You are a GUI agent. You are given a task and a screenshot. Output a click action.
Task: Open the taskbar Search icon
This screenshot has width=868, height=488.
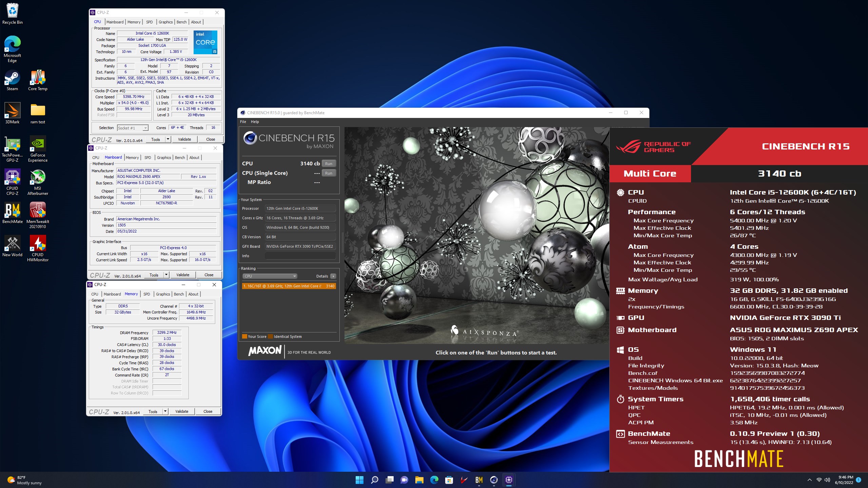374,480
